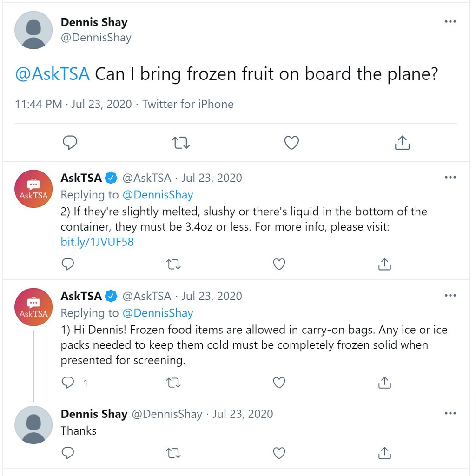Reply to Dennis Shay's Thanks message
The width and height of the screenshot is (476, 476).
(68, 453)
